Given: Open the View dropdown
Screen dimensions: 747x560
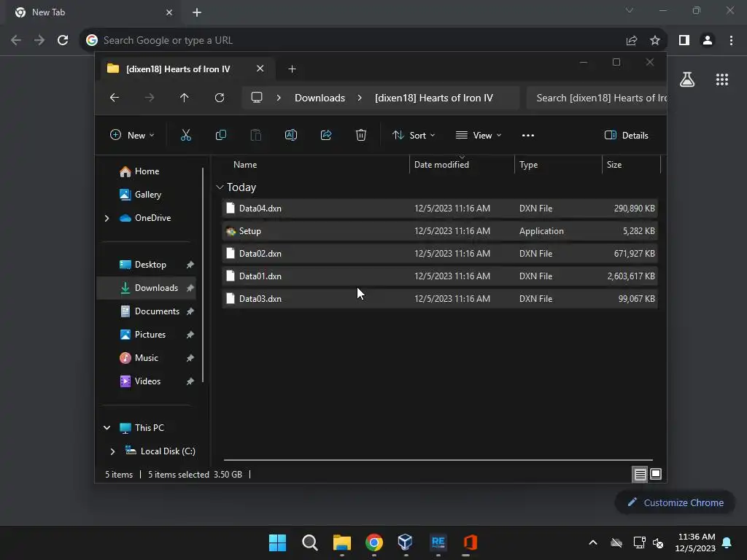Looking at the screenshot, I should [479, 135].
